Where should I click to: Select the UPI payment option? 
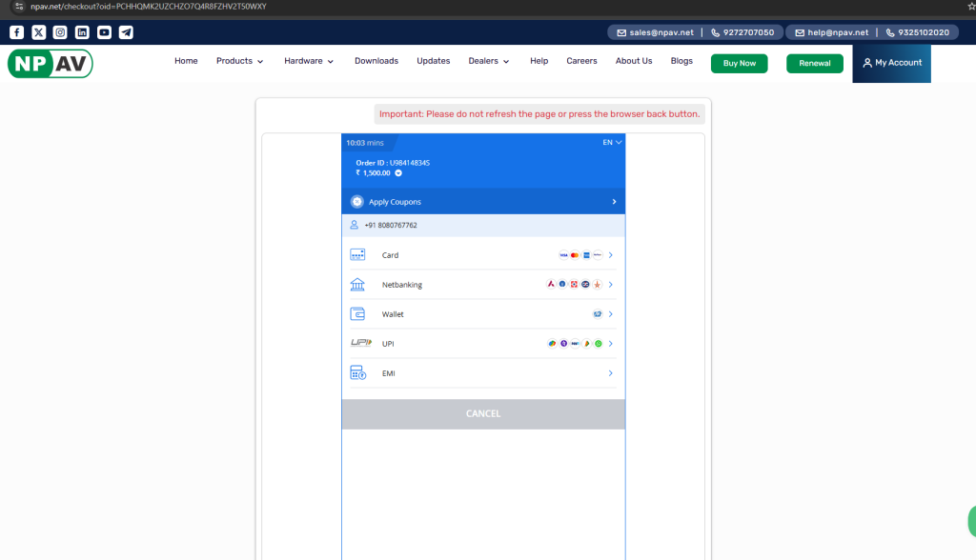pos(483,344)
